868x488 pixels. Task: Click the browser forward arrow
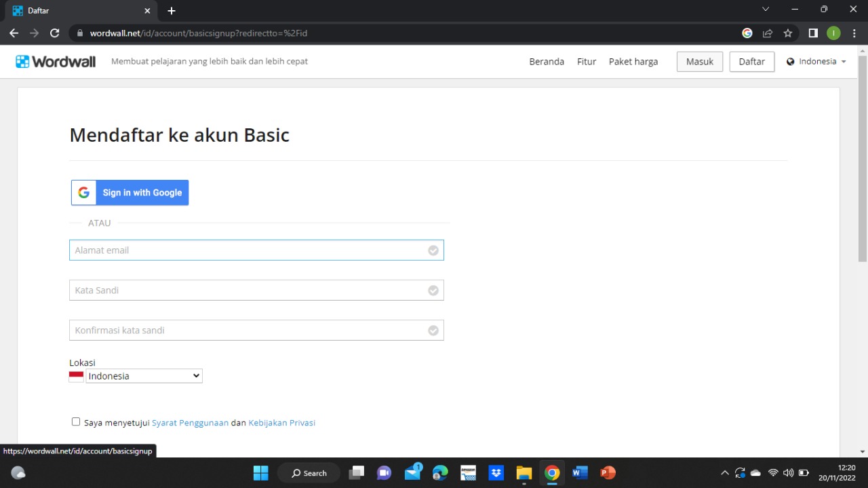click(x=34, y=33)
